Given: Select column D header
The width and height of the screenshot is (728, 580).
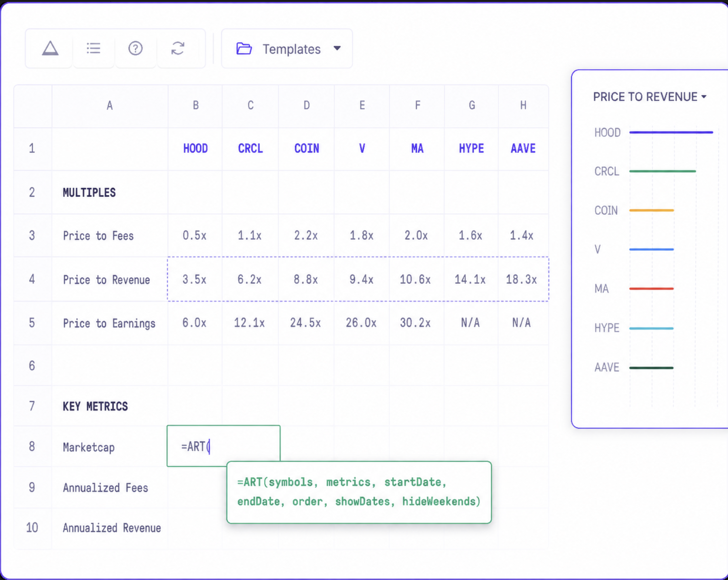Looking at the screenshot, I should (307, 106).
